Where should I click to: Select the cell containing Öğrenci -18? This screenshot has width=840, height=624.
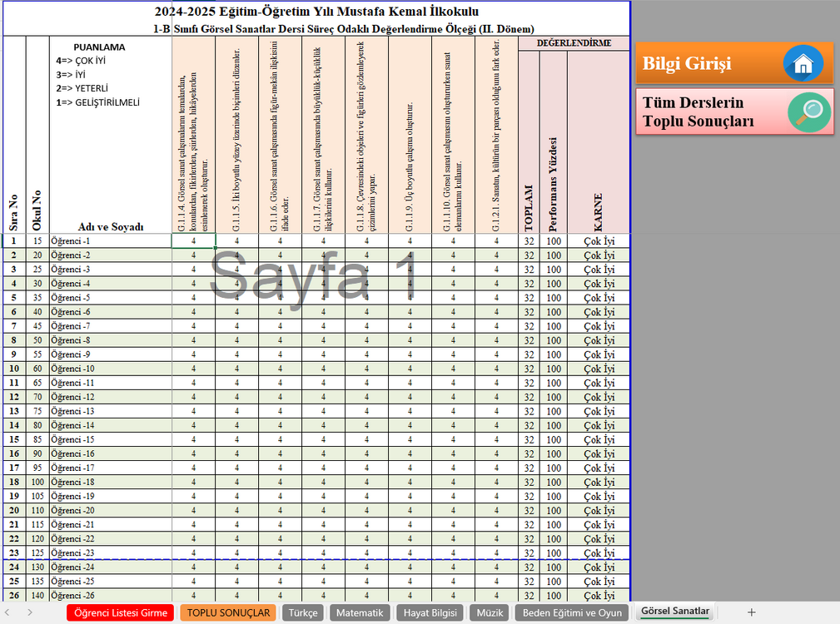[111, 483]
